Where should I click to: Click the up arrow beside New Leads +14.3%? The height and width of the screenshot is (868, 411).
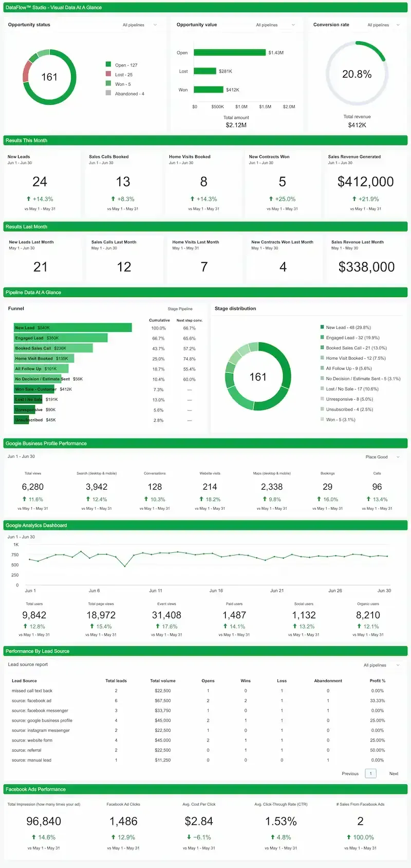[x=28, y=198]
